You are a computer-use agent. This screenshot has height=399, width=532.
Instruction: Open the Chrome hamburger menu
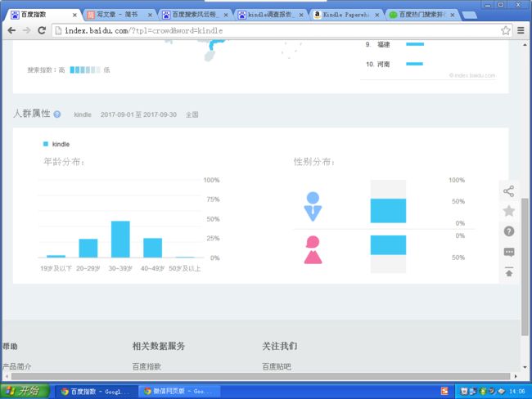click(x=521, y=30)
